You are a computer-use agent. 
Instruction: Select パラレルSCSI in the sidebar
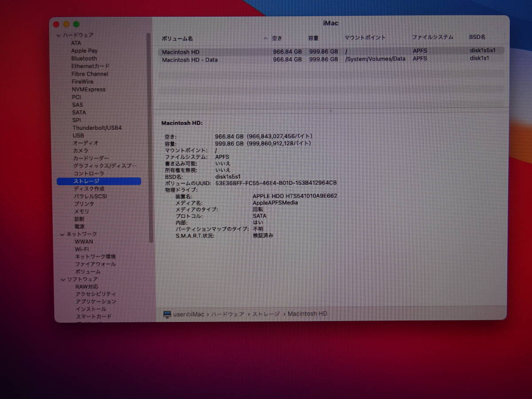point(90,196)
